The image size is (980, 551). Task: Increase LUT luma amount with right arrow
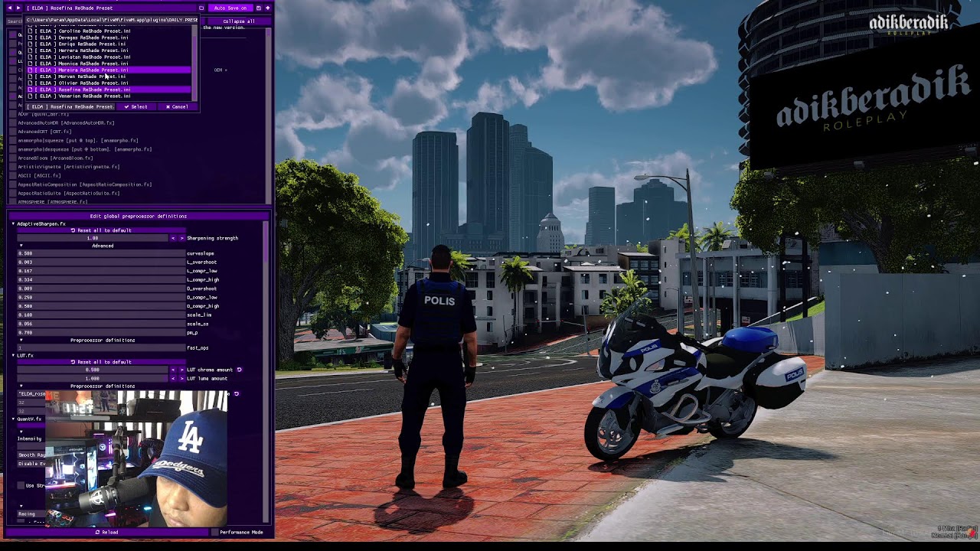181,378
